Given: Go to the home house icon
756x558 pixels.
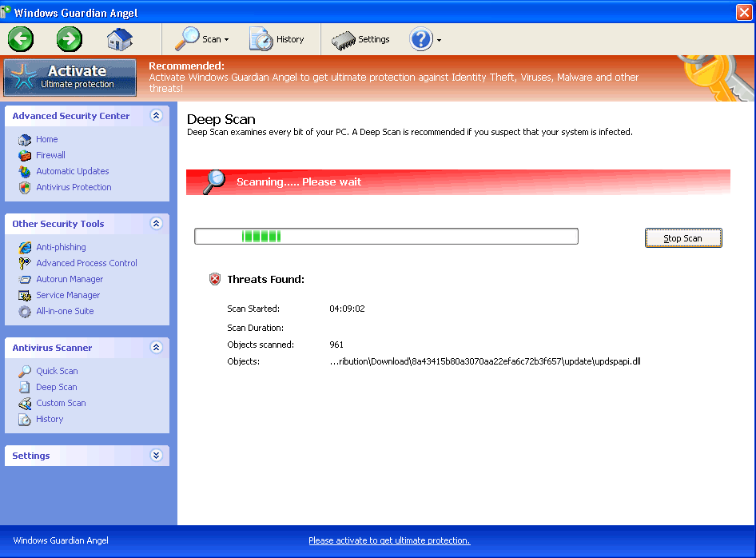Looking at the screenshot, I should 119,38.
